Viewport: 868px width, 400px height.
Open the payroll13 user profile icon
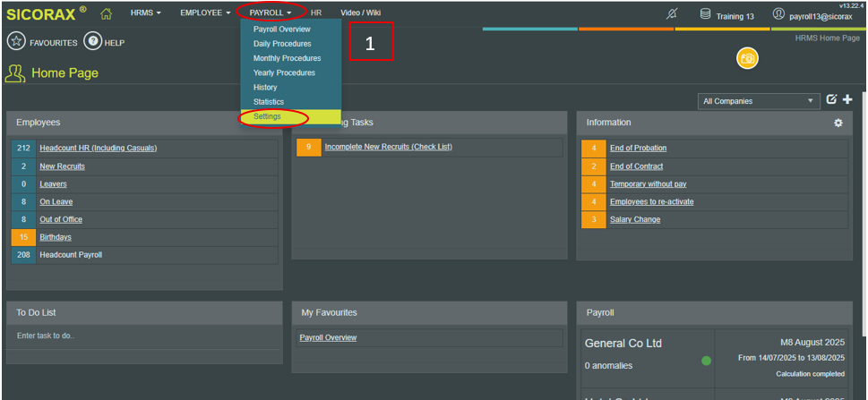778,14
